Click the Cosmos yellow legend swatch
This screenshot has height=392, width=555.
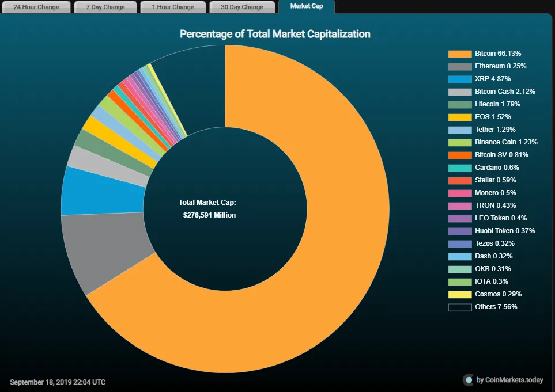point(460,295)
